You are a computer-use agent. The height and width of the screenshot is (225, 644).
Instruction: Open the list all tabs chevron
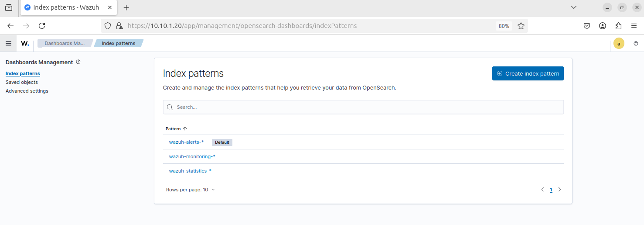click(x=574, y=7)
